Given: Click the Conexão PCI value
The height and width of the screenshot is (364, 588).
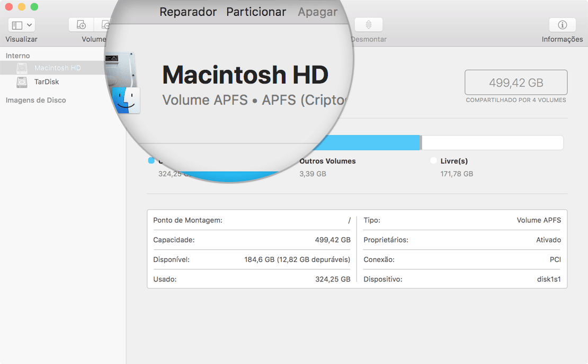Looking at the screenshot, I should (x=555, y=260).
